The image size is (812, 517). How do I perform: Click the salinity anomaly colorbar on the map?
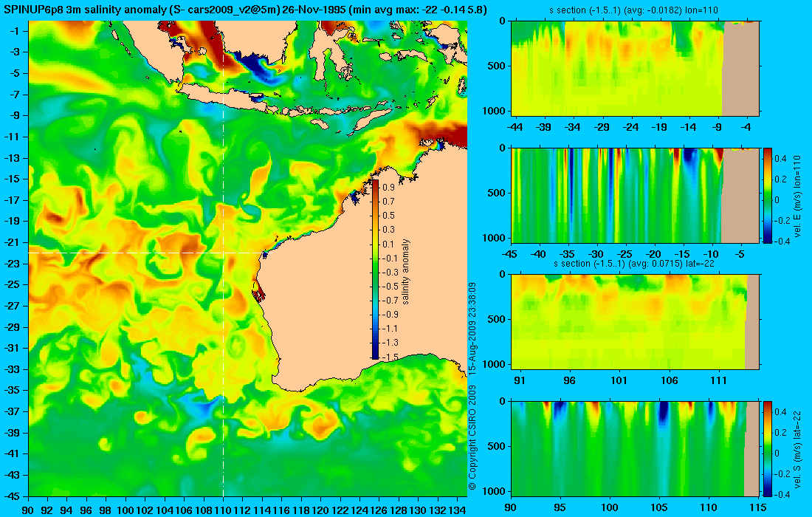pyautogui.click(x=375, y=270)
